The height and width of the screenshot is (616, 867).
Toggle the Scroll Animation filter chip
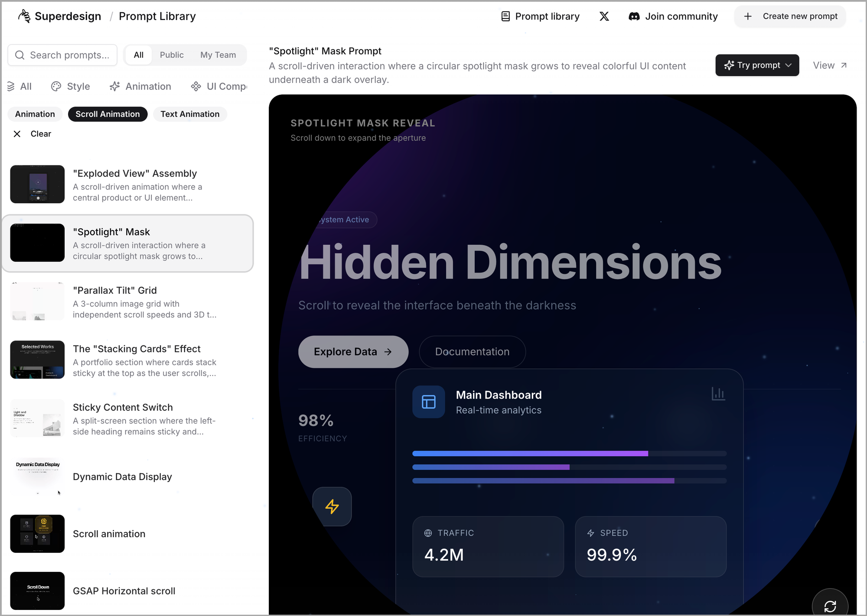108,114
